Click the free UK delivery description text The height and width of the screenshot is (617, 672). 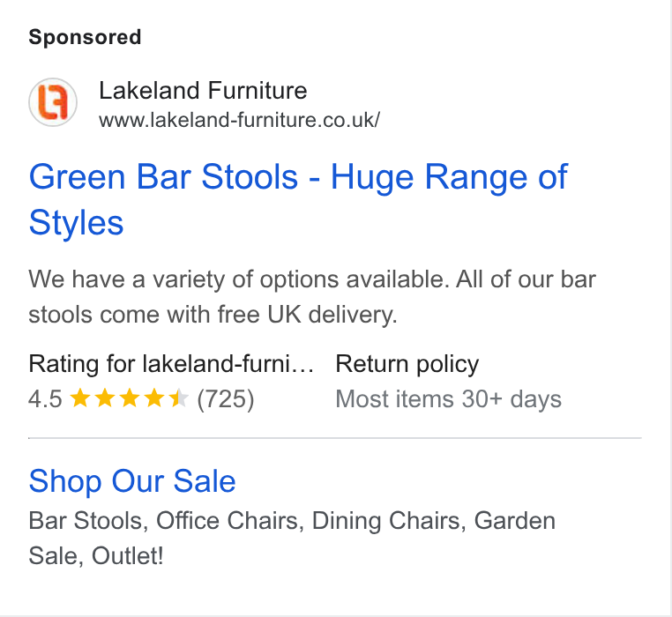click(x=312, y=296)
